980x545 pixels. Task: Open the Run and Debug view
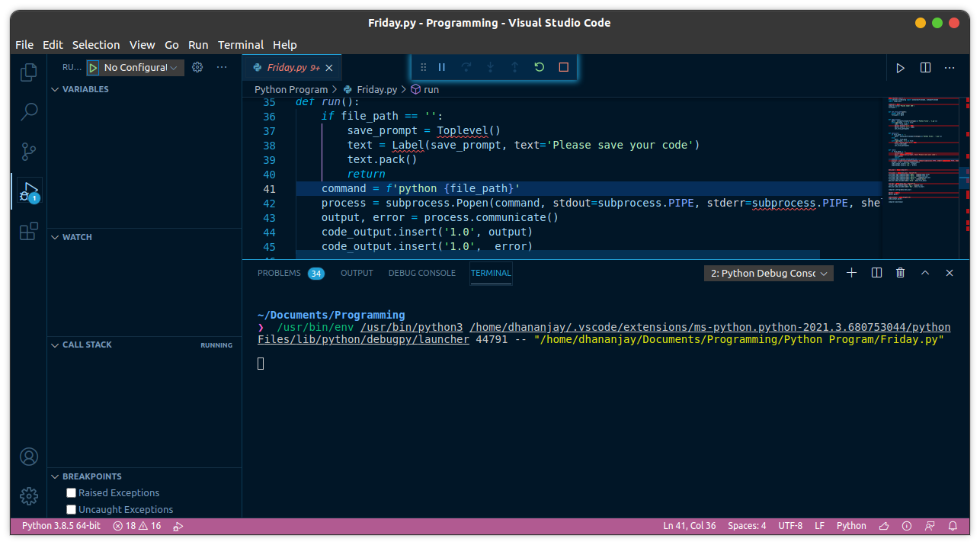tap(29, 191)
